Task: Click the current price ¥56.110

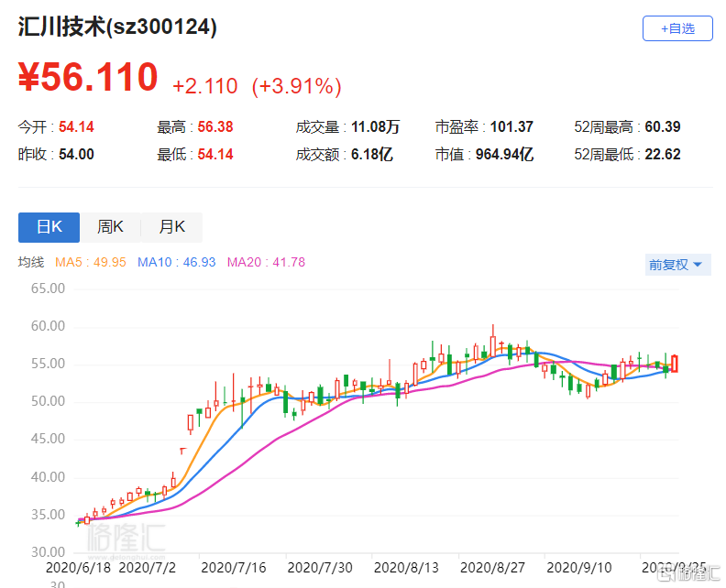Action: [x=88, y=78]
